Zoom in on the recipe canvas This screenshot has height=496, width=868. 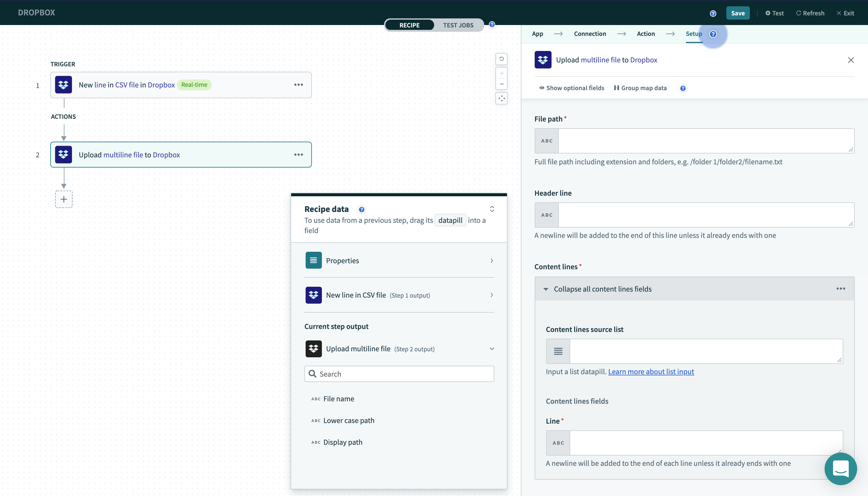pos(501,73)
